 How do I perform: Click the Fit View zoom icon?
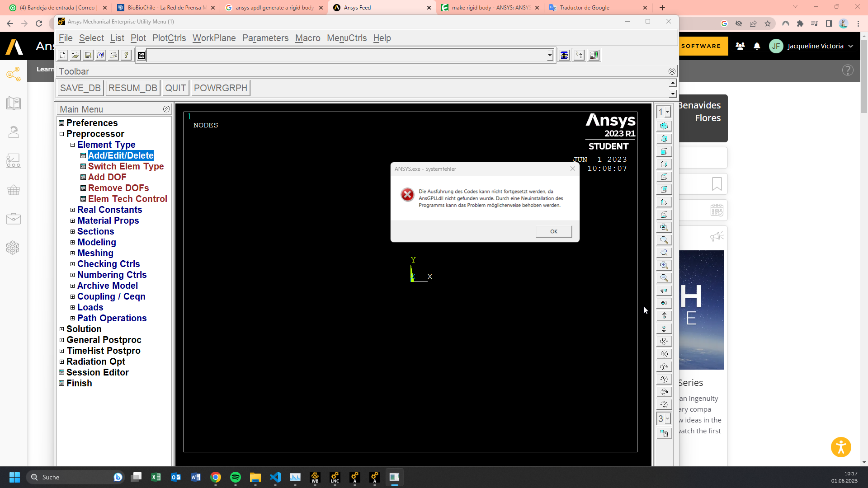(664, 227)
